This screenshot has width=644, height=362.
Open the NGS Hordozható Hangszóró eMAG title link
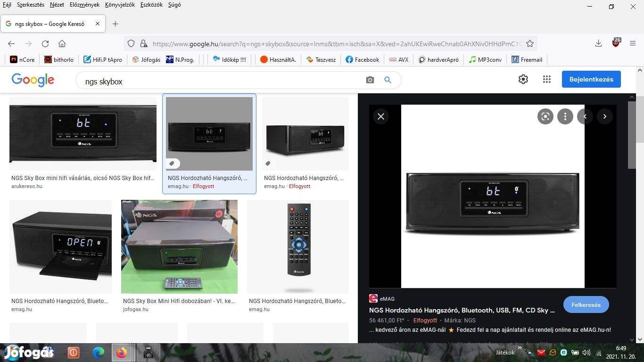(x=462, y=310)
